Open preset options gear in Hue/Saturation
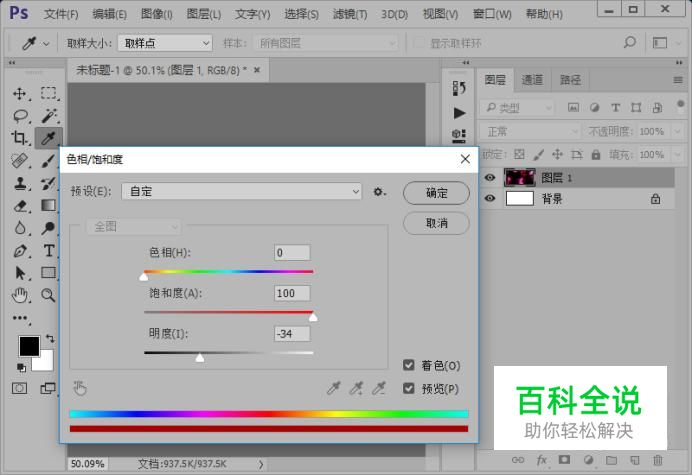The height and width of the screenshot is (475, 692). click(379, 192)
